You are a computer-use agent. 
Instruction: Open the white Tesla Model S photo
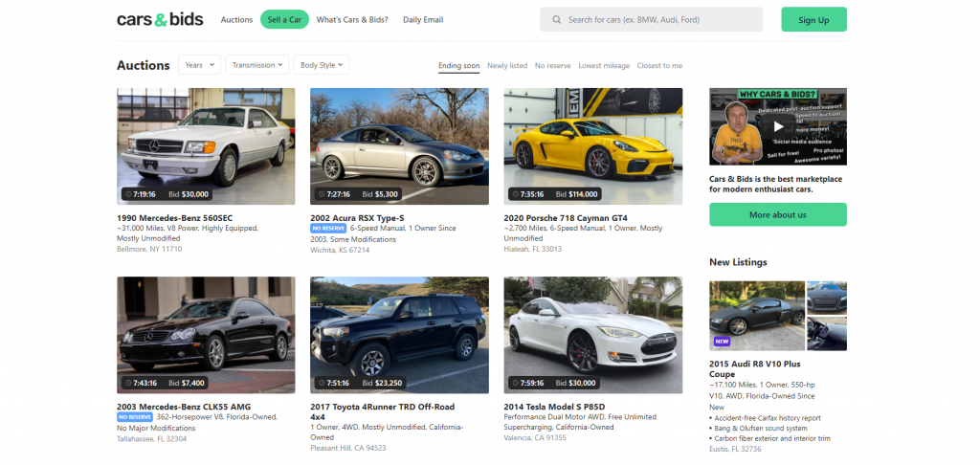click(x=593, y=335)
